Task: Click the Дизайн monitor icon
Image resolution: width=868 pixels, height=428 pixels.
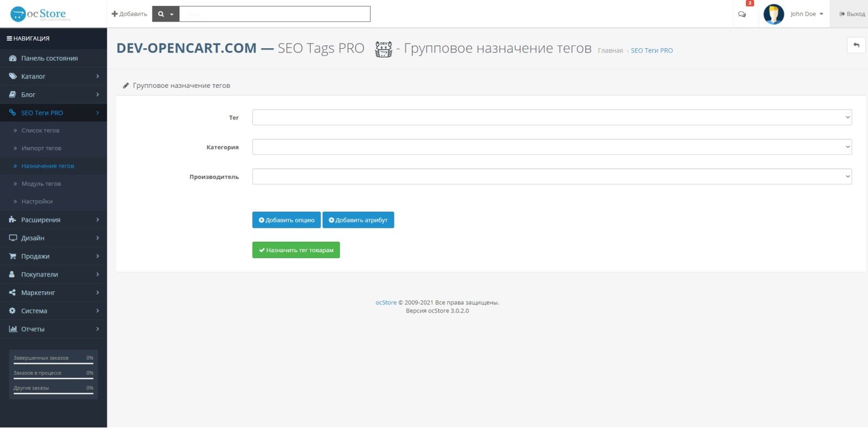Action: click(13, 238)
